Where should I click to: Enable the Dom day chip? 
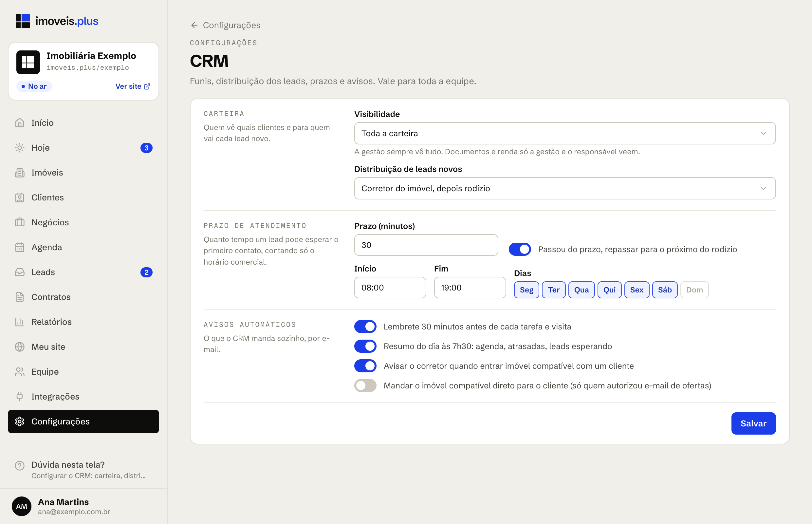tap(694, 290)
